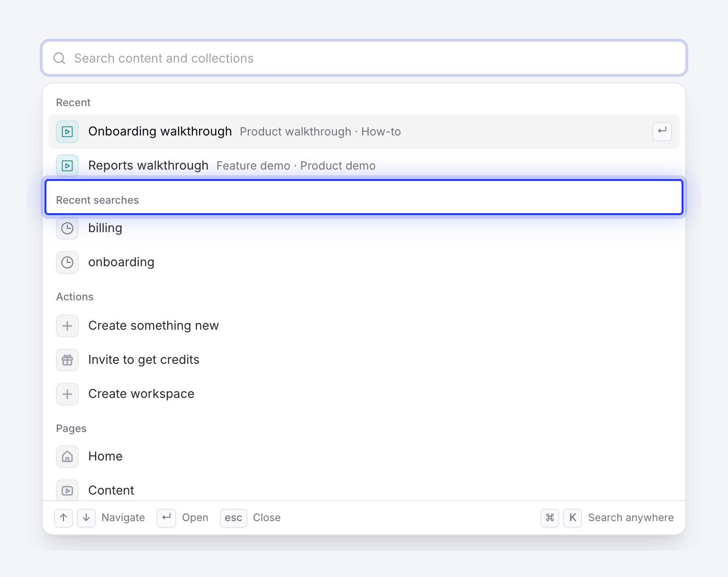This screenshot has width=728, height=577.
Task: Click the Feature demo · Product demo subtitle
Action: tap(296, 166)
